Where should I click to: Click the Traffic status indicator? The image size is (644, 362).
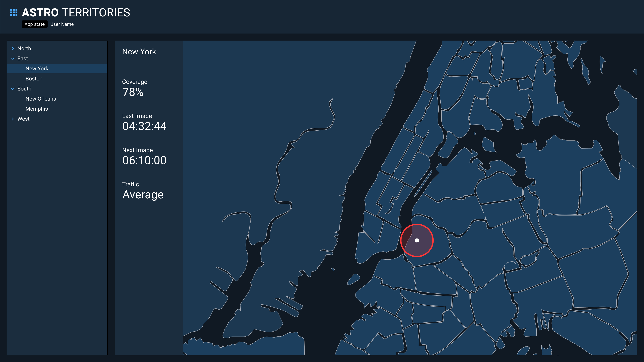click(143, 194)
